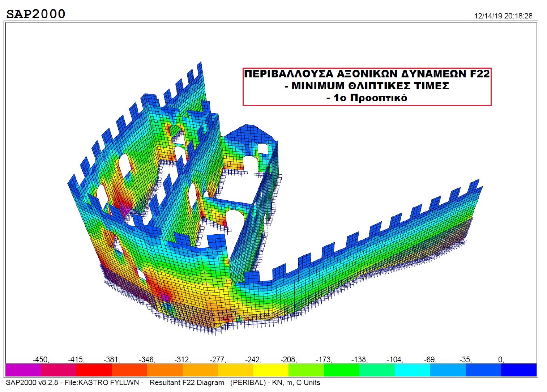Image resolution: width=547 pixels, height=392 pixels.
Task: Select the 'Resultant F22 Diagram' footer caption
Action: (x=187, y=383)
